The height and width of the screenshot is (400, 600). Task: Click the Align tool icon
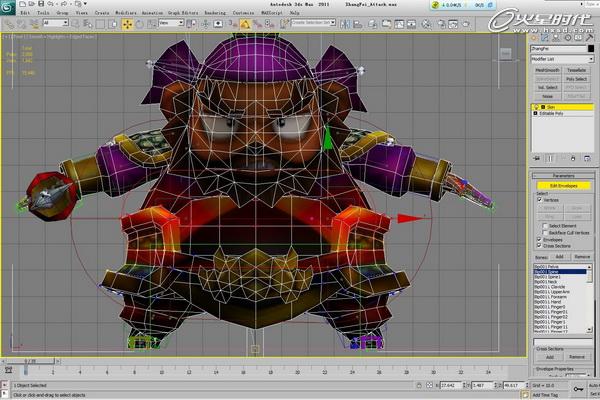[358, 24]
